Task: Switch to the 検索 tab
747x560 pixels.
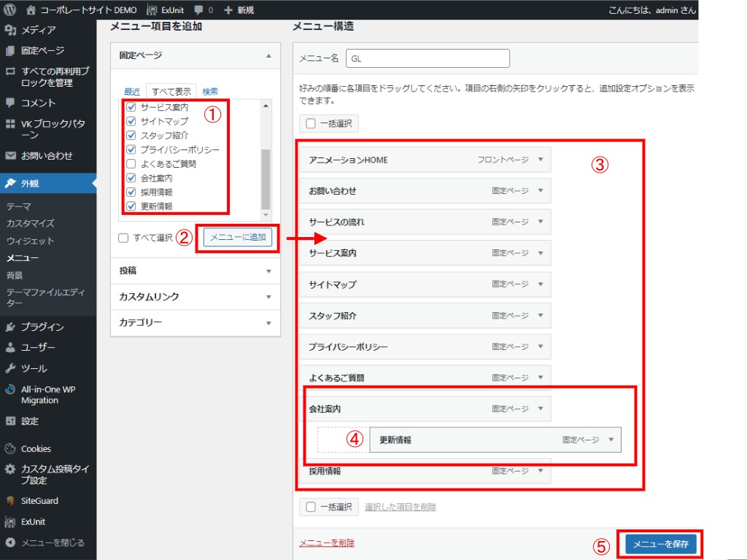Action: 210,92
